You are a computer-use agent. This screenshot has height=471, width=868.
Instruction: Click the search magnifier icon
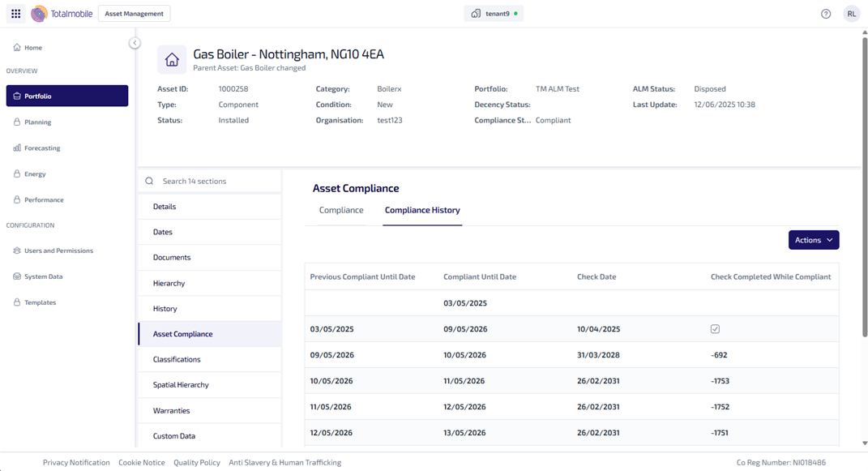pyautogui.click(x=149, y=182)
